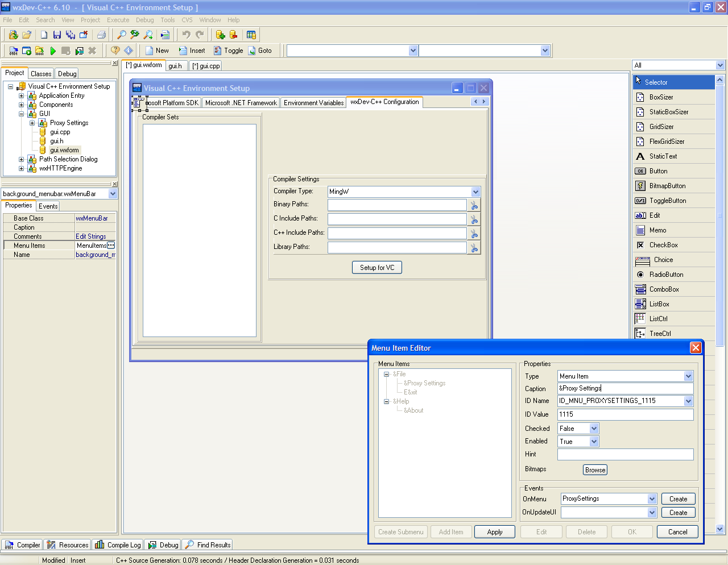Click the Replace icon with green arrows

(x=135, y=35)
